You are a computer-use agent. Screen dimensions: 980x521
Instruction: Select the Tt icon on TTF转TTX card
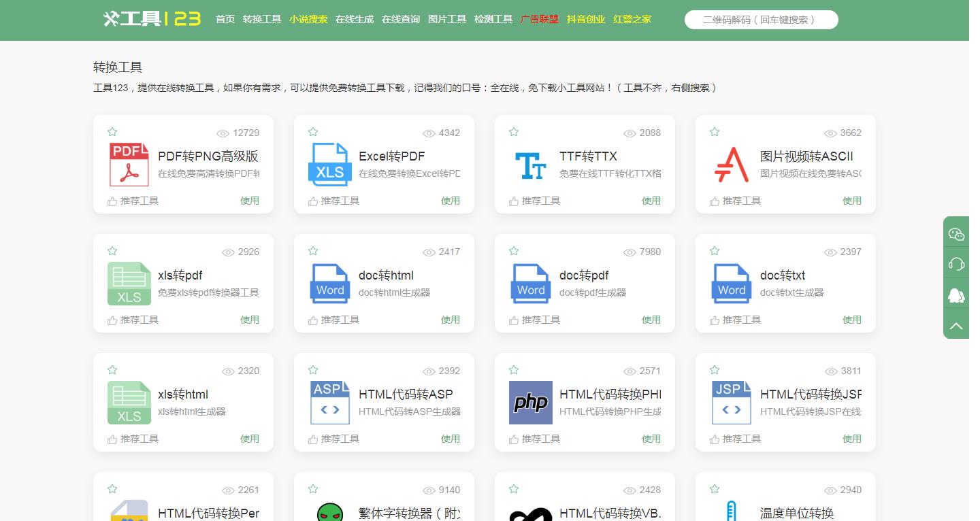(x=531, y=165)
